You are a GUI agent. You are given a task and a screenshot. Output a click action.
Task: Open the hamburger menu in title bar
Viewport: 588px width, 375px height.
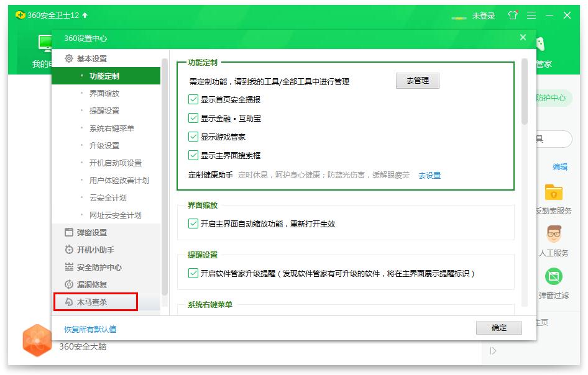tap(531, 16)
